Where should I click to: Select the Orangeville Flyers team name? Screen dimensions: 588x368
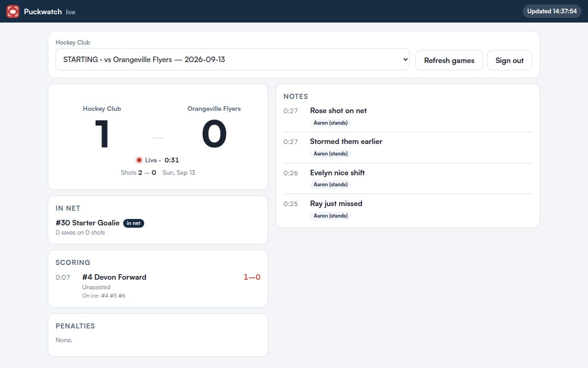coord(214,109)
